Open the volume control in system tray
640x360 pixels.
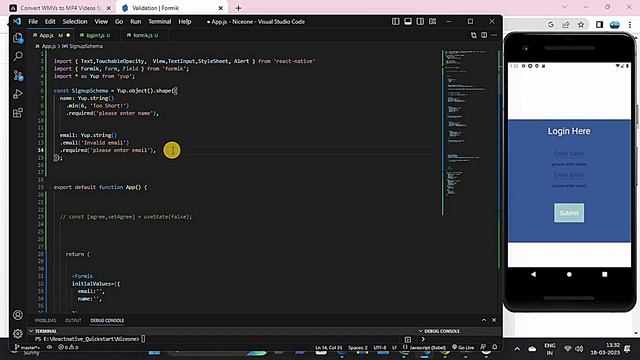579,349
